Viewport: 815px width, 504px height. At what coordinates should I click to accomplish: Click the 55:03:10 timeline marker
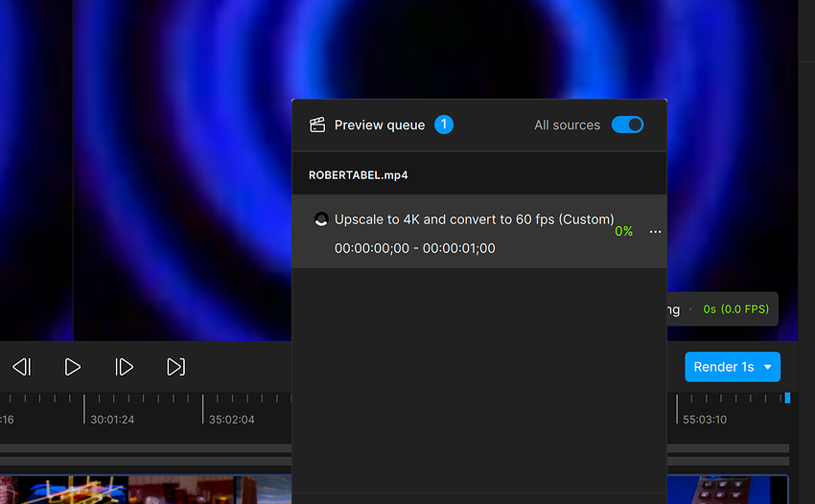click(x=705, y=420)
